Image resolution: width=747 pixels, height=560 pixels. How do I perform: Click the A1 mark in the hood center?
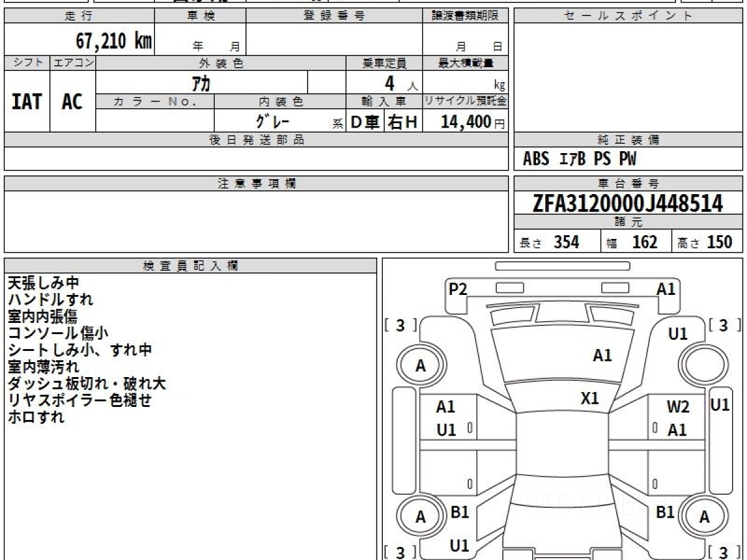(x=602, y=356)
